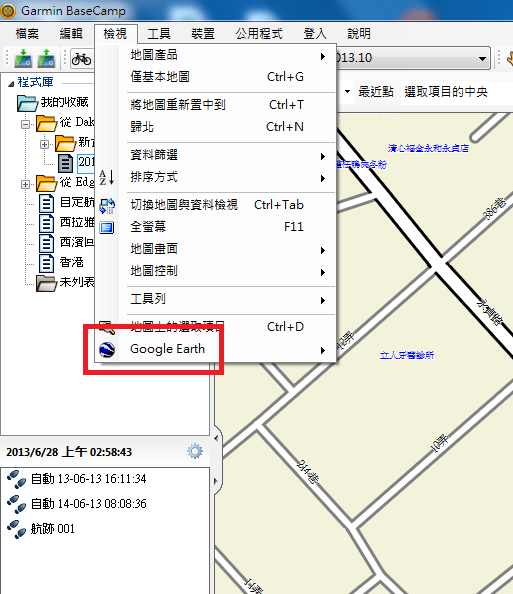Click the Google Earth globe icon
Screen dimensions: 513x594
point(107,349)
